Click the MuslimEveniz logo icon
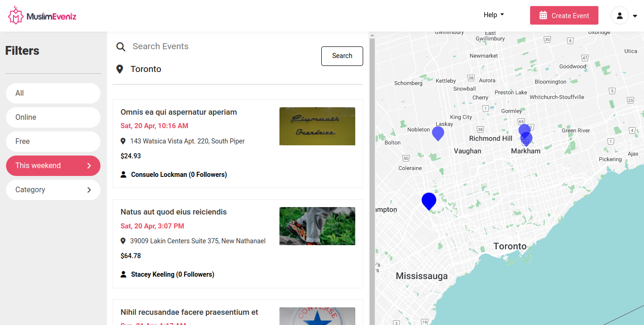 point(16,15)
